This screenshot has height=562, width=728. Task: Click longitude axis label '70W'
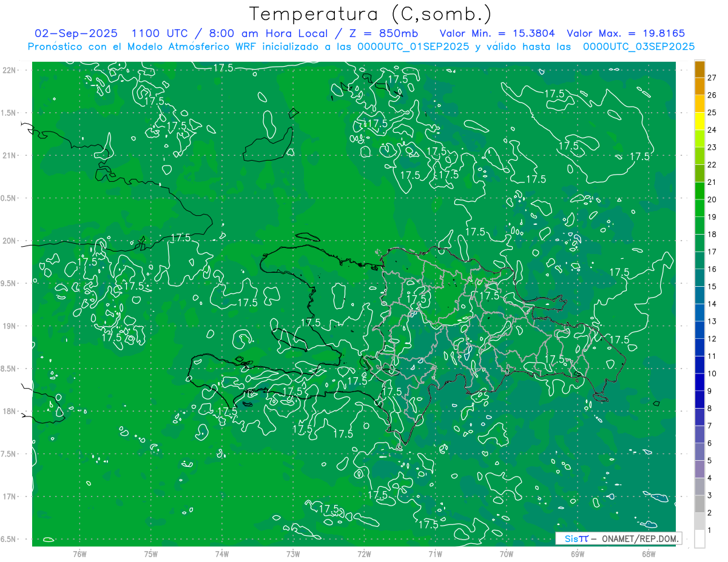coord(507,554)
